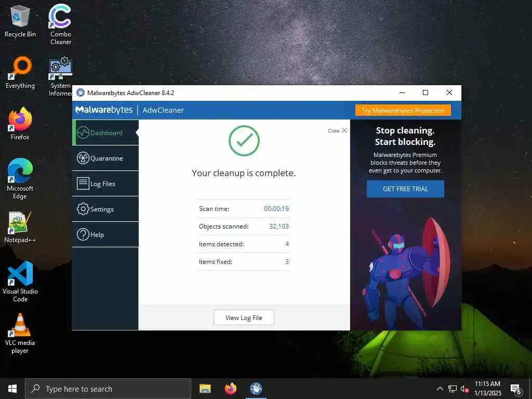Open the Dashboard heartbeat icon in sidebar
The height and width of the screenshot is (399, 532).
83,132
